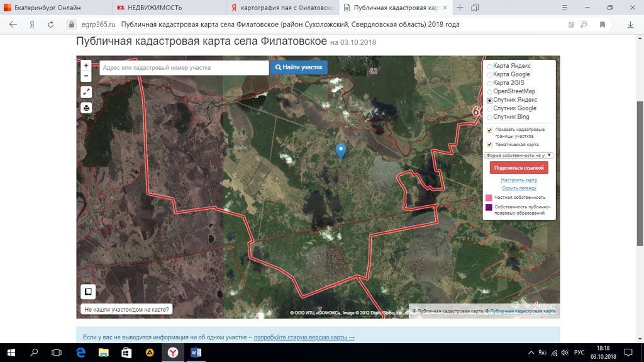Open the Настроить карту settings link
This screenshot has width=644, height=362.
click(519, 180)
